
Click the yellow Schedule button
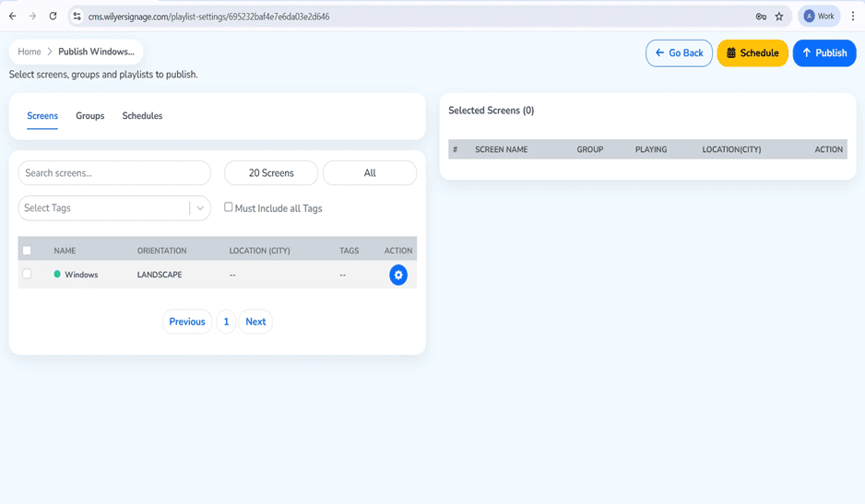point(752,53)
